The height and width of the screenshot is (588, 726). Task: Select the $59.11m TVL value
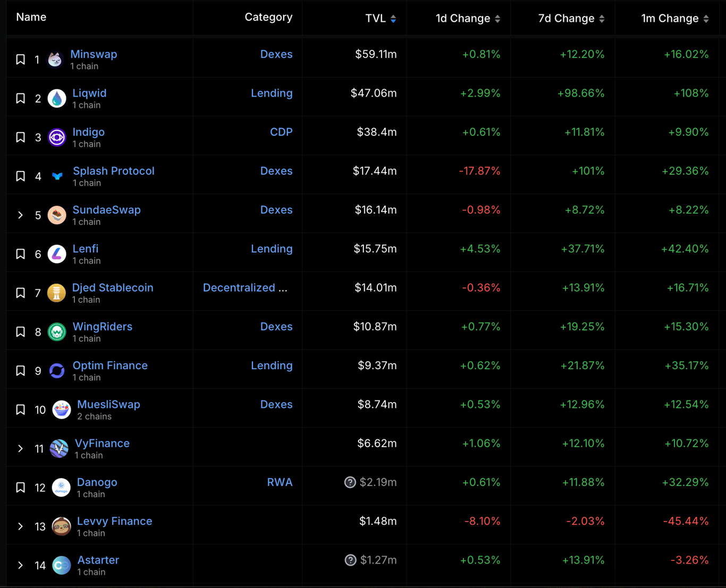point(376,54)
